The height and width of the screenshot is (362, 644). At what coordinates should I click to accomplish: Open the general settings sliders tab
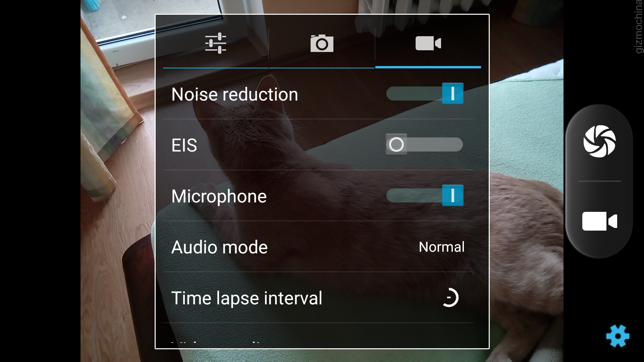[216, 43]
